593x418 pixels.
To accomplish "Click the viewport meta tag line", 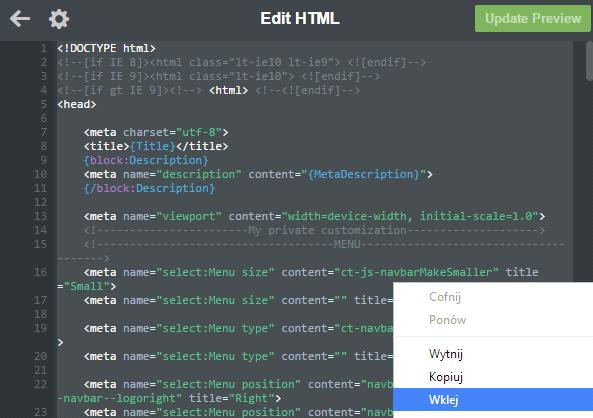I will click(314, 216).
